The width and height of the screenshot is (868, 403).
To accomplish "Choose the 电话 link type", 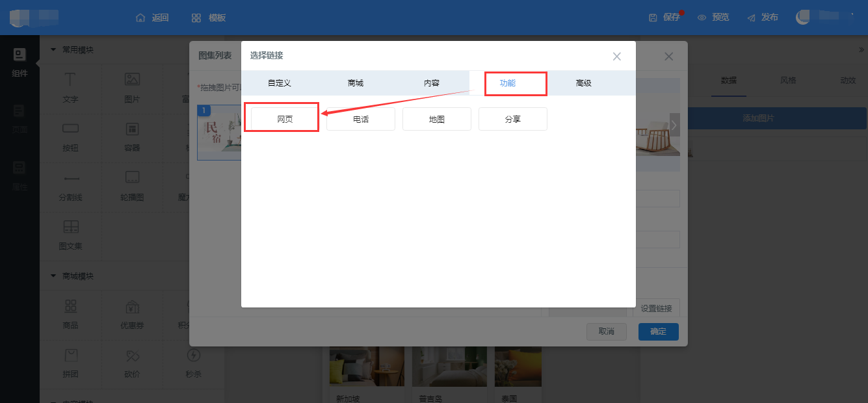I will tap(361, 119).
